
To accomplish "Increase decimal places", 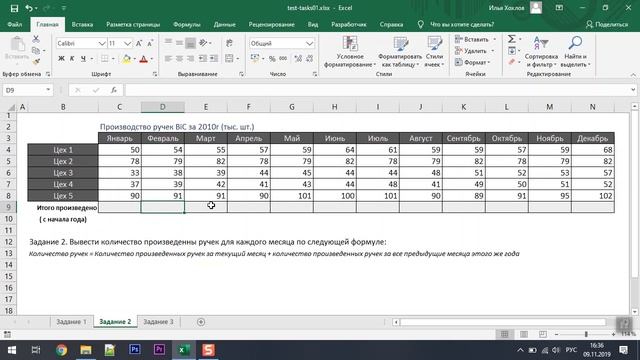I will click(x=298, y=59).
